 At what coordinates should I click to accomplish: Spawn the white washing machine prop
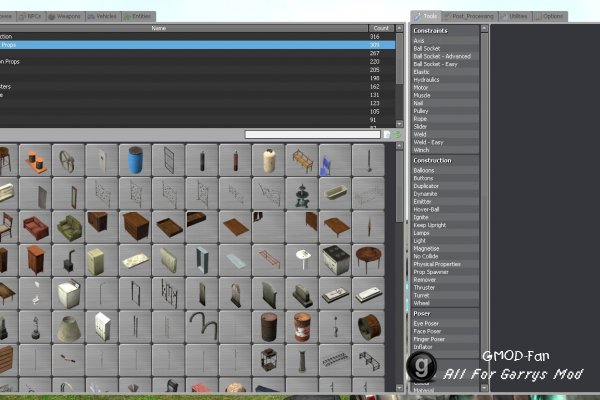click(68, 294)
